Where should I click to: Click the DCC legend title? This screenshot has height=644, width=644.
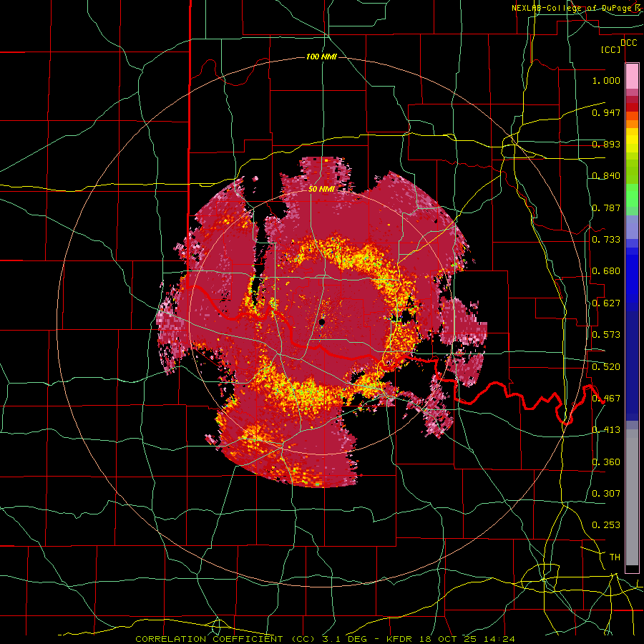(628, 43)
